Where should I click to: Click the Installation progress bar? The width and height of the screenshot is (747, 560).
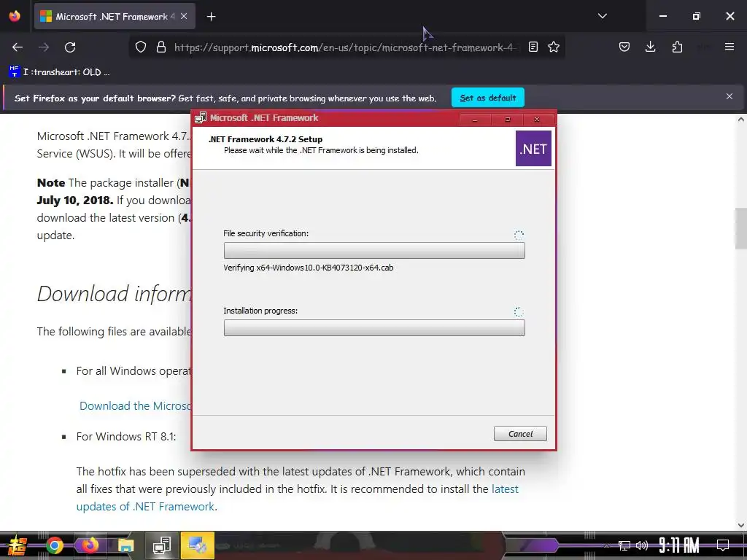click(x=374, y=327)
